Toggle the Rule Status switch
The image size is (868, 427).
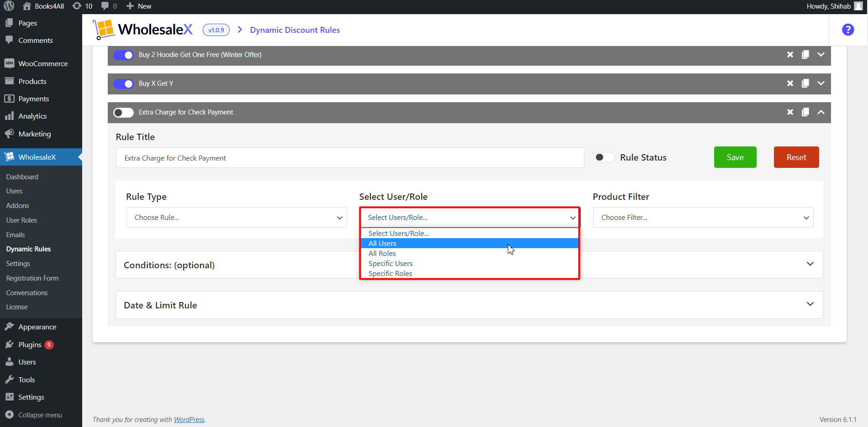point(604,157)
